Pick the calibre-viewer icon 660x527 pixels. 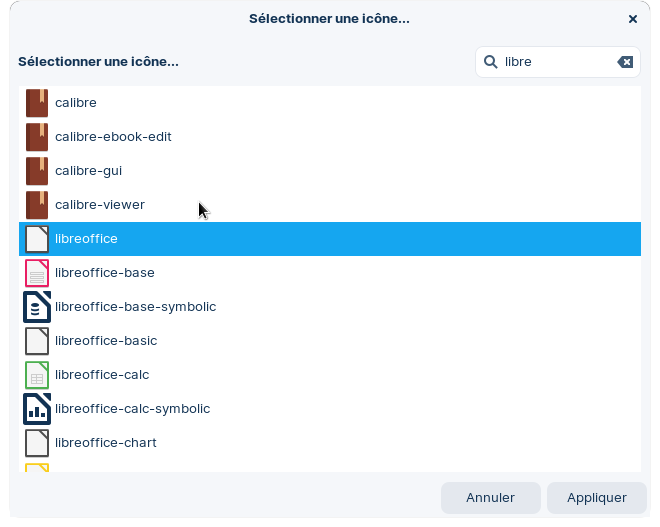(37, 205)
